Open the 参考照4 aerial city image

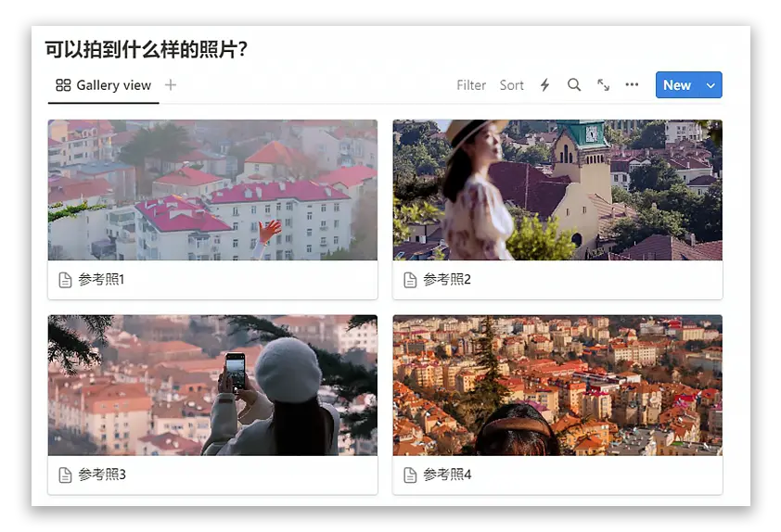tap(557, 386)
